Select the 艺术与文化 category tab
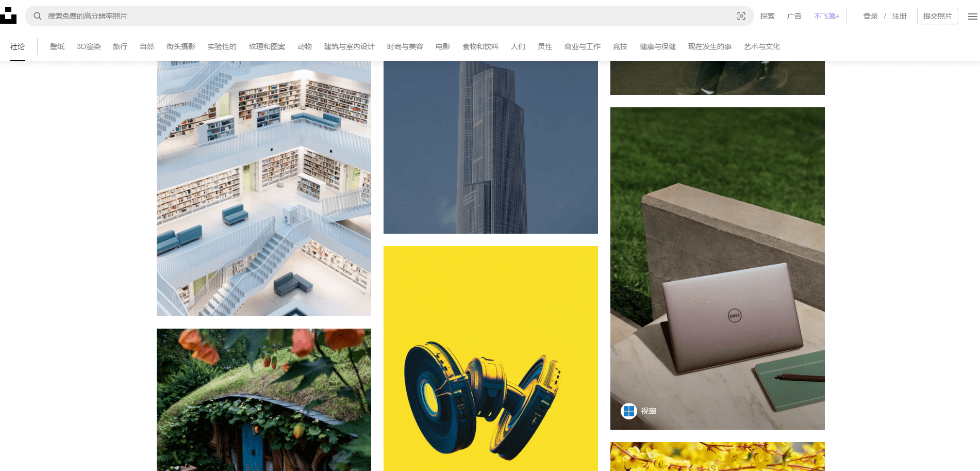The height and width of the screenshot is (471, 980). coord(761,46)
